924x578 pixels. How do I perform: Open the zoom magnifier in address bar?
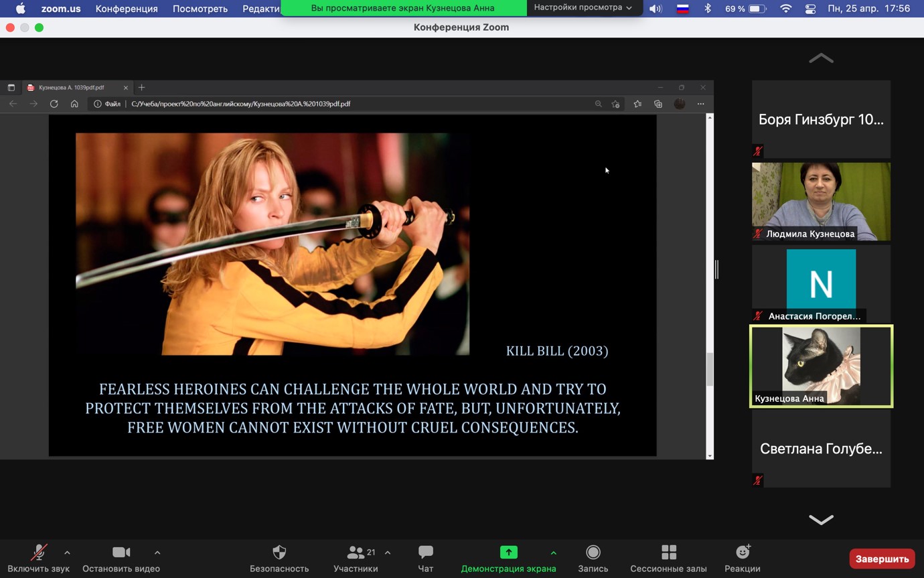[x=598, y=104]
